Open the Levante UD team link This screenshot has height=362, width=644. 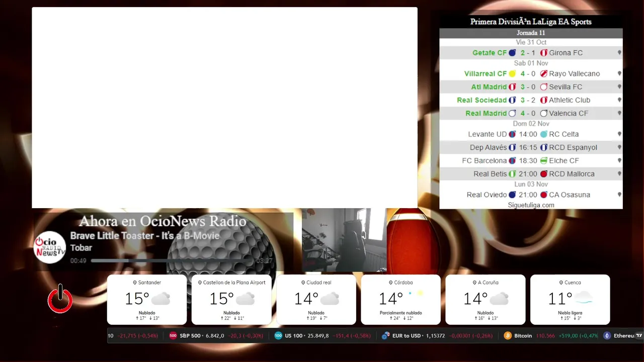(x=488, y=134)
